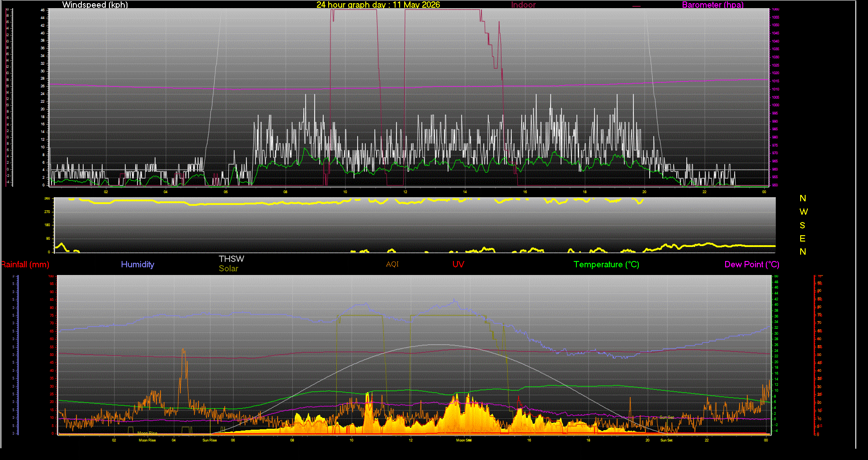Click the 'Moon Set' marker label

coord(464,440)
